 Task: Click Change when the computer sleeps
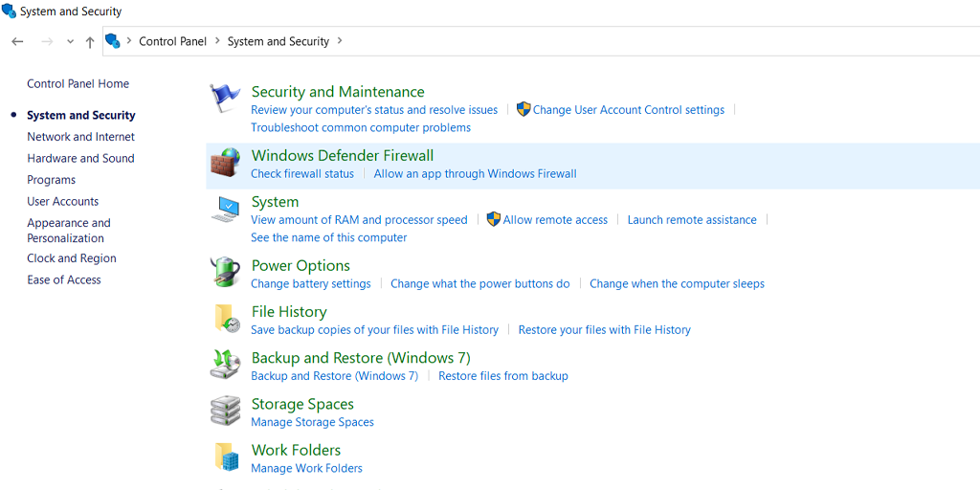coord(677,283)
